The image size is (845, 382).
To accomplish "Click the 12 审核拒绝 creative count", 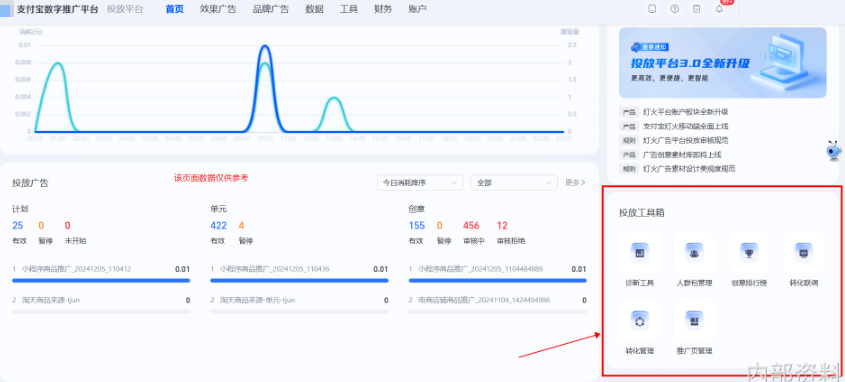I will (x=502, y=226).
